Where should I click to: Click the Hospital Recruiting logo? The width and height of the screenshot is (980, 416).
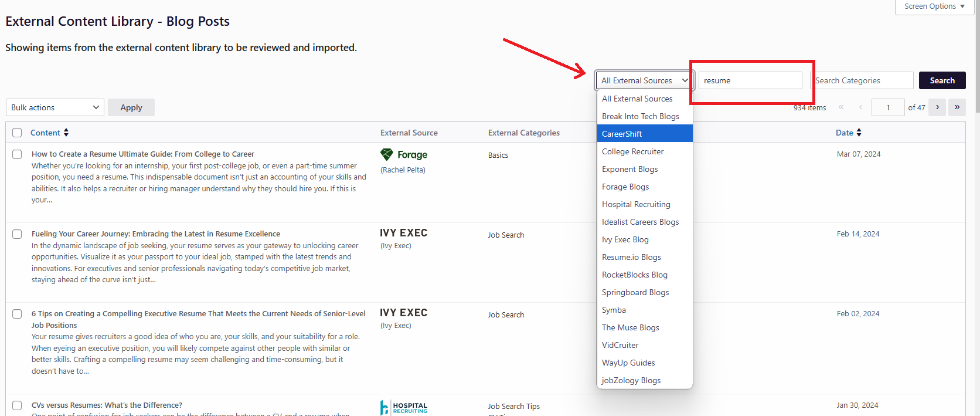pyautogui.click(x=404, y=407)
